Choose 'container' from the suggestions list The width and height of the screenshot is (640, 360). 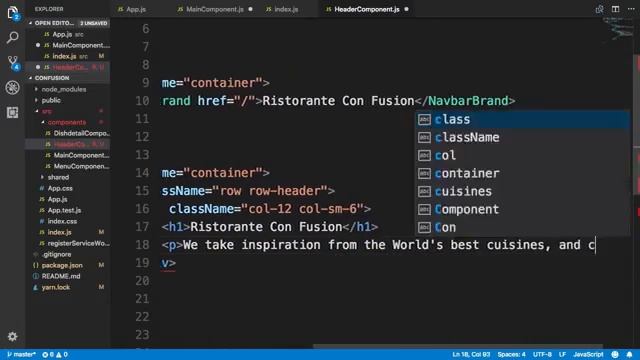tap(522, 173)
